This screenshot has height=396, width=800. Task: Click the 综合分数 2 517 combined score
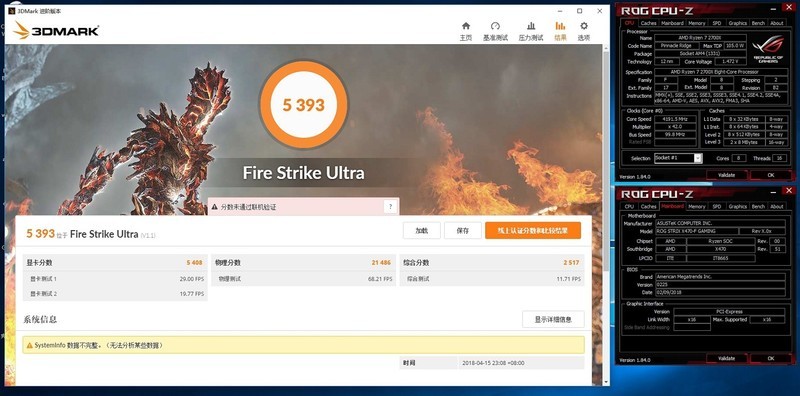tap(492, 262)
